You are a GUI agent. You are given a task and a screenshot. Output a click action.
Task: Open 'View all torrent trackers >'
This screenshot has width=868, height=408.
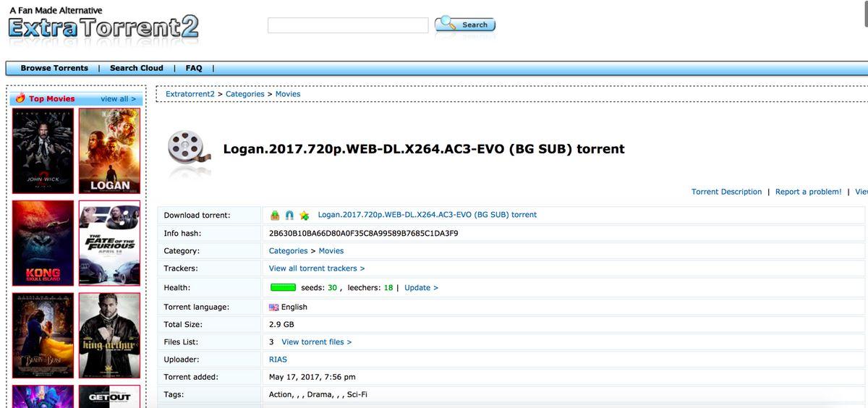click(317, 268)
